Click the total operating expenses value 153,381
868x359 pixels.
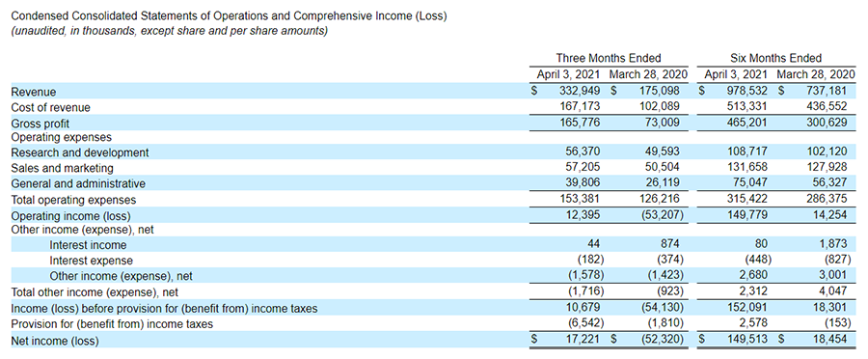click(579, 199)
